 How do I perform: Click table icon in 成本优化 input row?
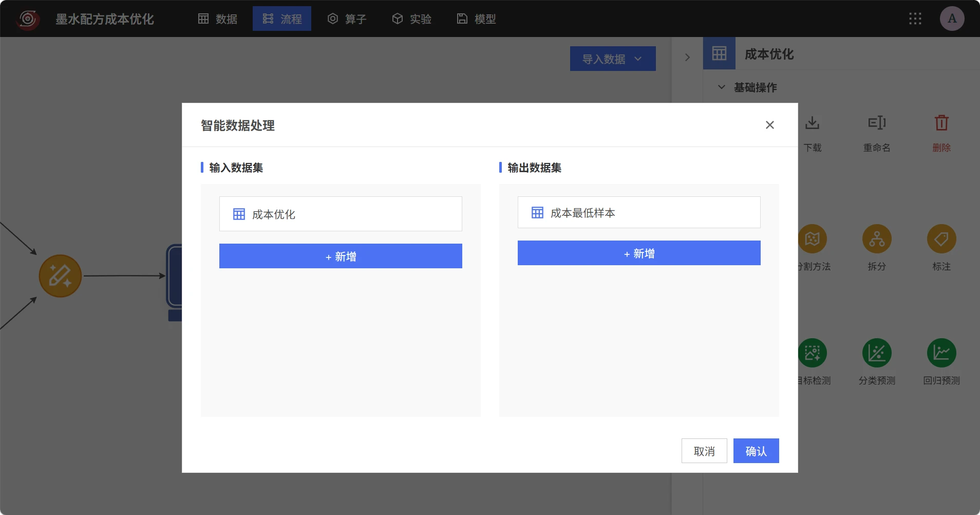pos(239,214)
